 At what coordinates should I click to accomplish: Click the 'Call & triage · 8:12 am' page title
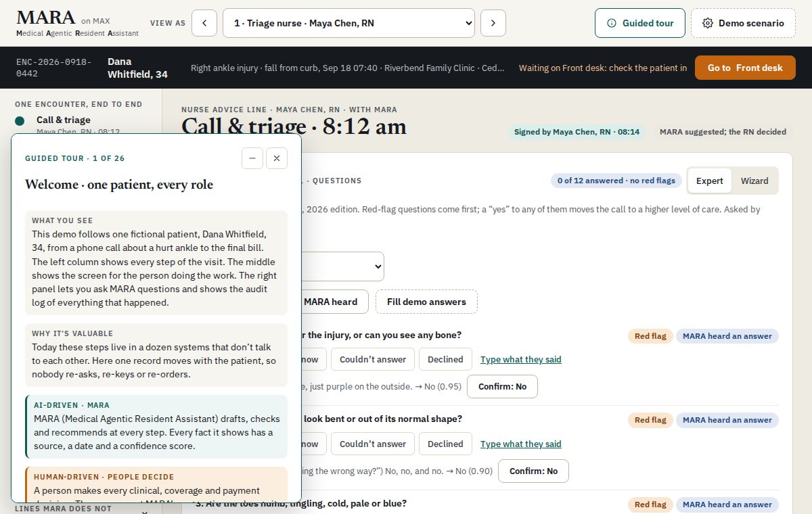click(294, 126)
